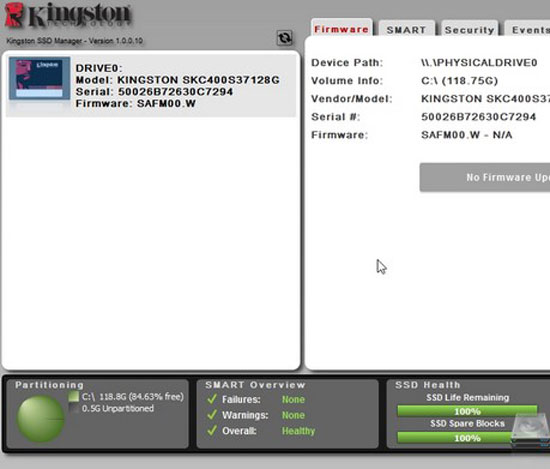Click the Firmware value SAFM00.W - N/A
The image size is (550, 469).
(467, 135)
